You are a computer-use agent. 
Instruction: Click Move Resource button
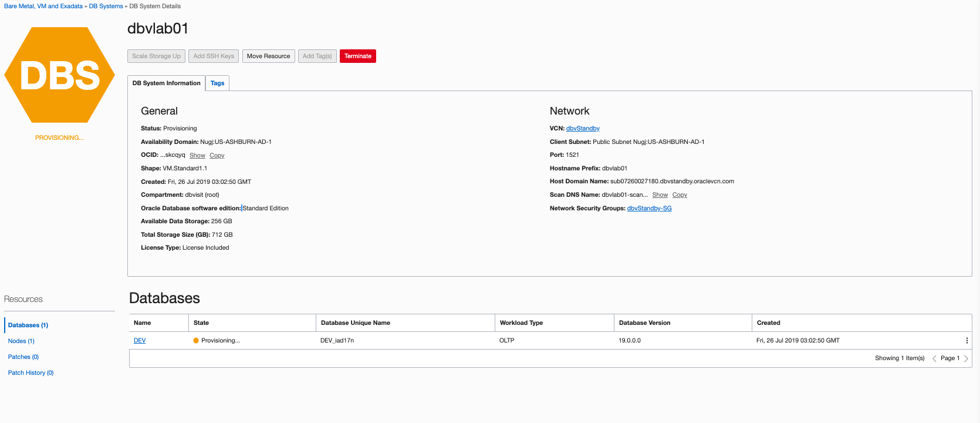click(268, 56)
